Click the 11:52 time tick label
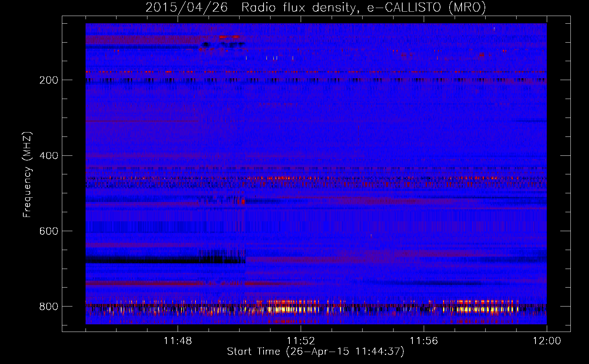 coord(301,341)
